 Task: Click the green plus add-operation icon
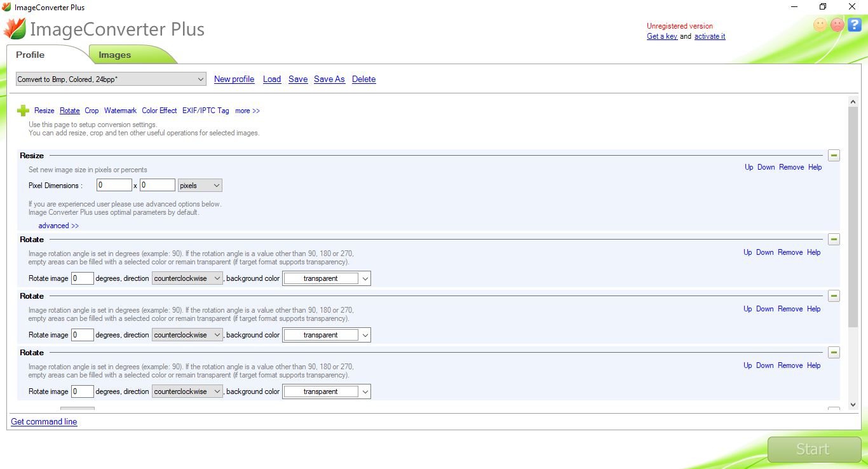click(x=23, y=111)
